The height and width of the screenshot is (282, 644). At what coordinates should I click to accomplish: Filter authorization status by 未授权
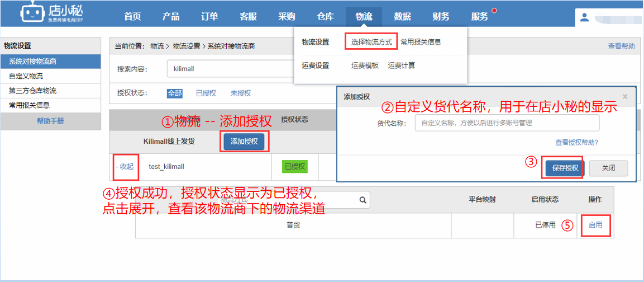(x=241, y=93)
